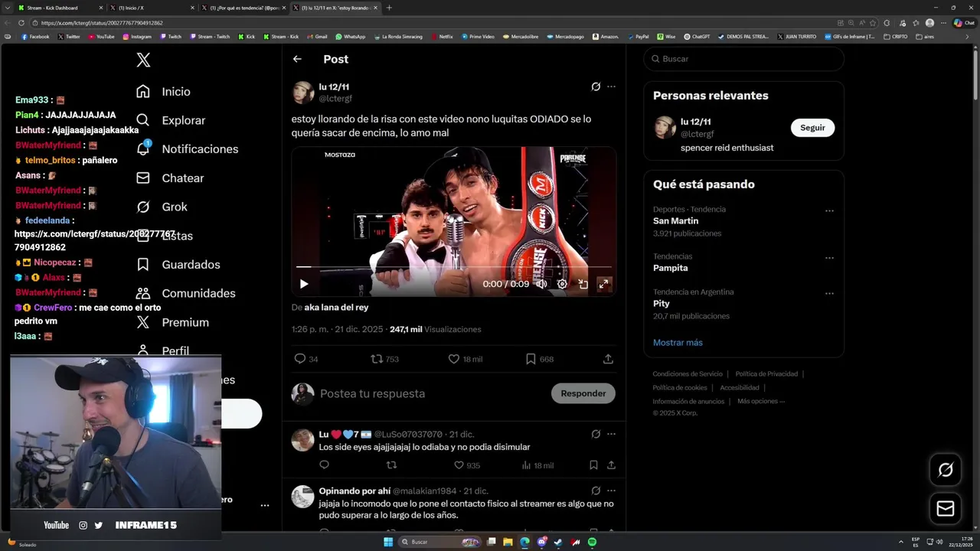Click Grok icon on Opinando por ahi reply
The image size is (980, 551).
click(x=596, y=491)
